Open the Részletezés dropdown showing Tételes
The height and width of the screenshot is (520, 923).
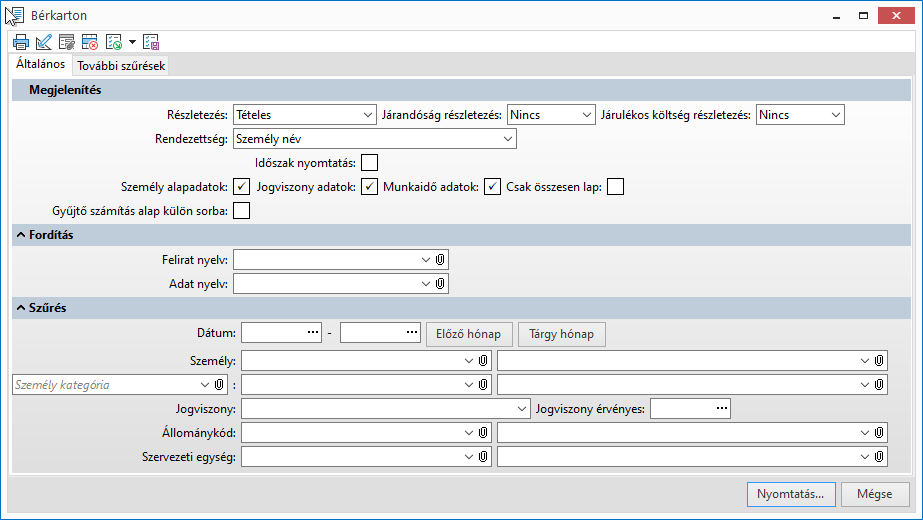304,115
